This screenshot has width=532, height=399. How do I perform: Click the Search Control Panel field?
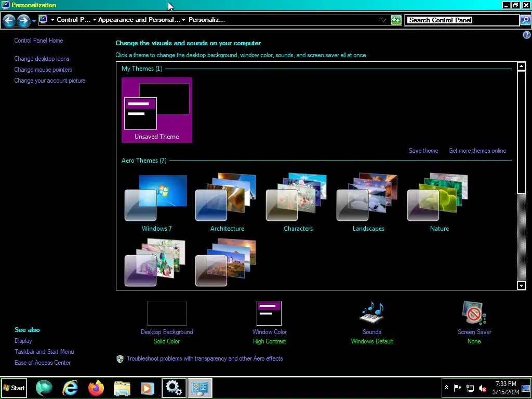pyautogui.click(x=463, y=20)
